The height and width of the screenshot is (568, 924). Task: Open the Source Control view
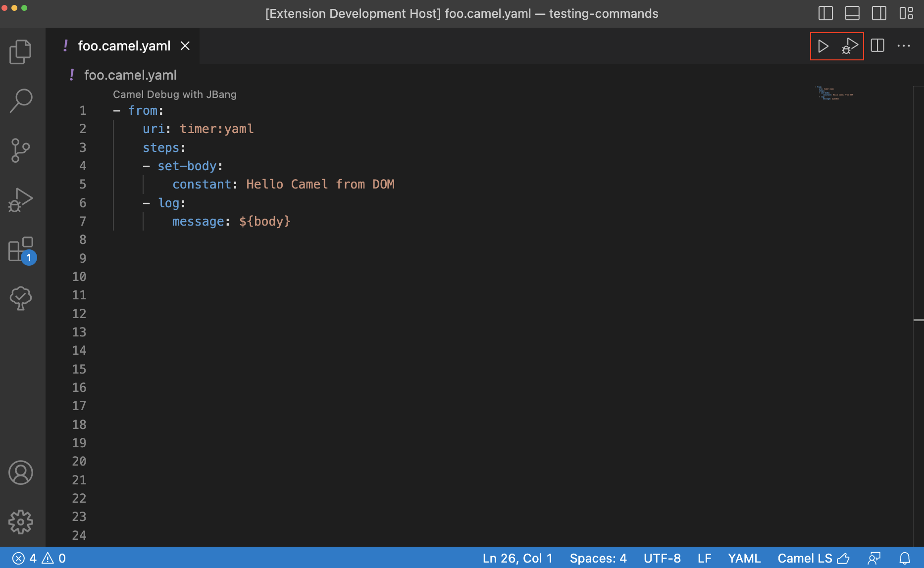coord(20,150)
